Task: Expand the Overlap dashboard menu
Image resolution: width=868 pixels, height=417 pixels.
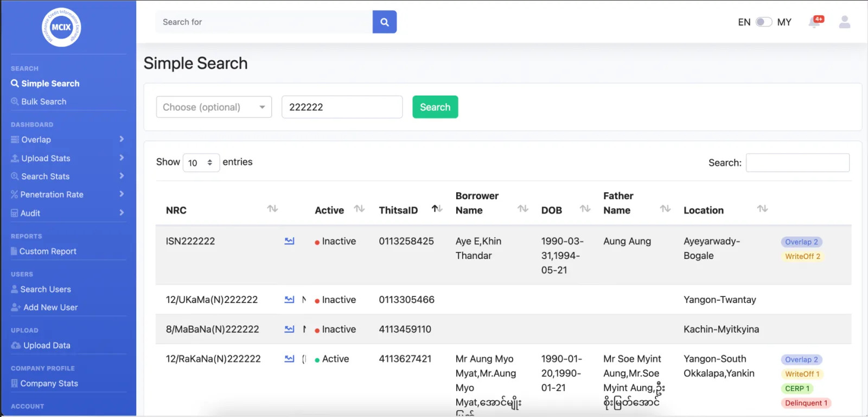Action: click(x=68, y=140)
